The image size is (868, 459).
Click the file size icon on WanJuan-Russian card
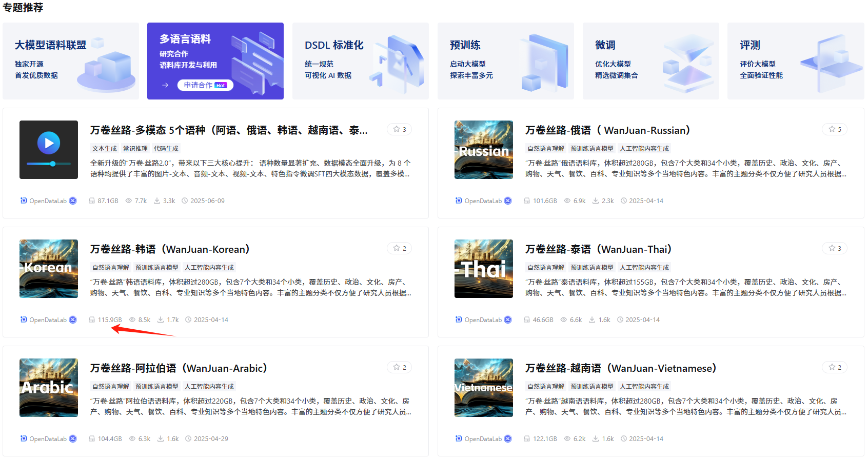click(x=527, y=201)
